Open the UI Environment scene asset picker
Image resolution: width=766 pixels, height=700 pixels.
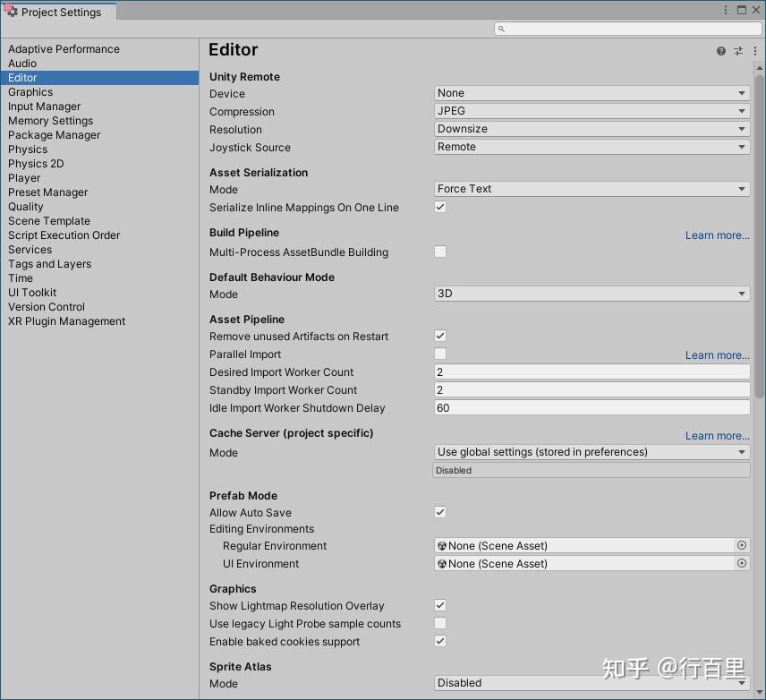(x=742, y=563)
